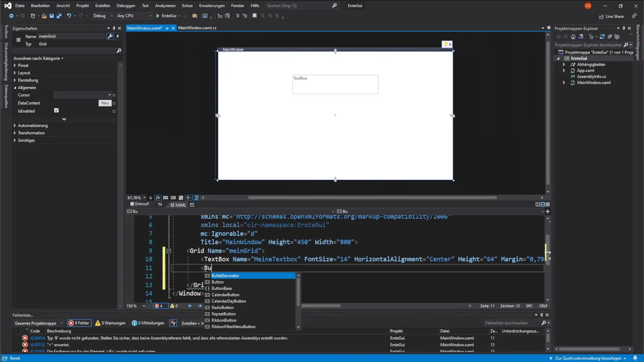The height and width of the screenshot is (362, 644).
Task: Pop out the XAML editor pane
Action: click(x=192, y=205)
